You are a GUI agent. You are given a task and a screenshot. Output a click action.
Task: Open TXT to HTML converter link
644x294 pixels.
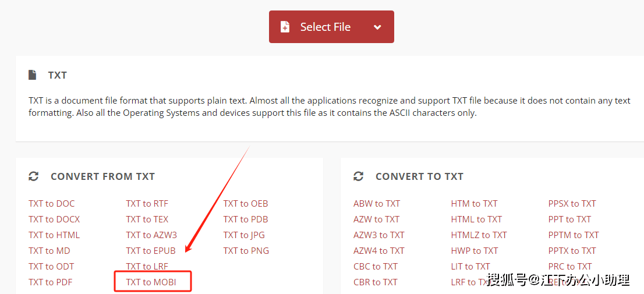(54, 235)
